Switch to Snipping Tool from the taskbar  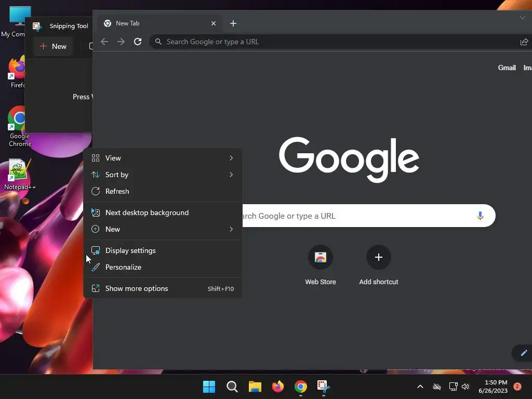tap(323, 387)
